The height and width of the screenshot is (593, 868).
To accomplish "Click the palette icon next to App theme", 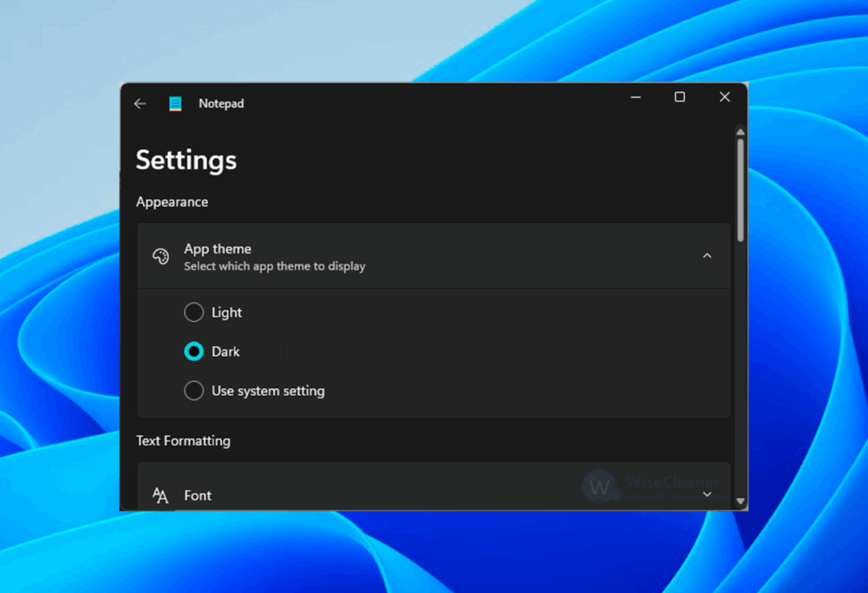I will (160, 256).
